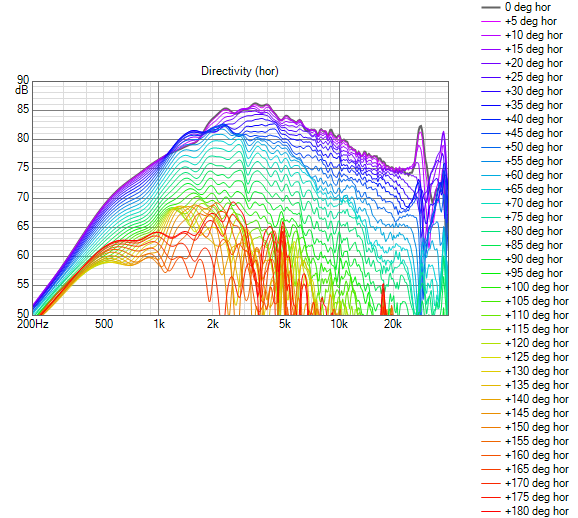Viewport: 578px width, 518px height.
Task: Click the '2k' frequency axis label
Action: click(213, 324)
